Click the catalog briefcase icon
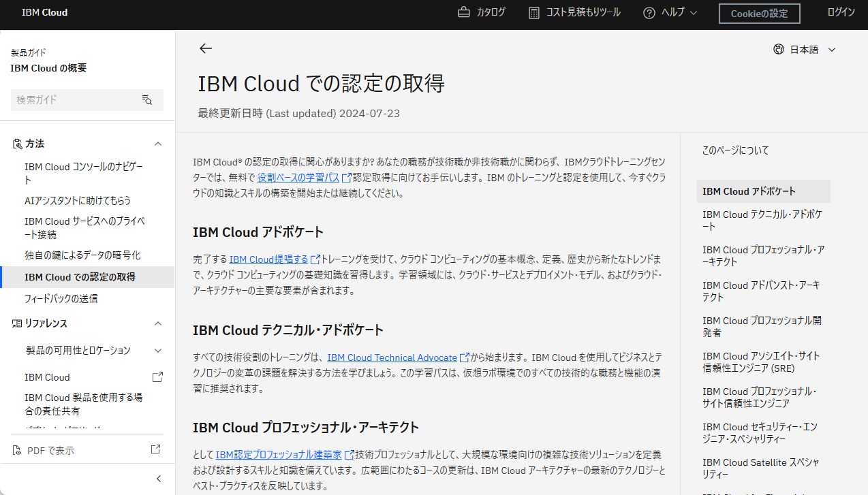 [x=464, y=12]
